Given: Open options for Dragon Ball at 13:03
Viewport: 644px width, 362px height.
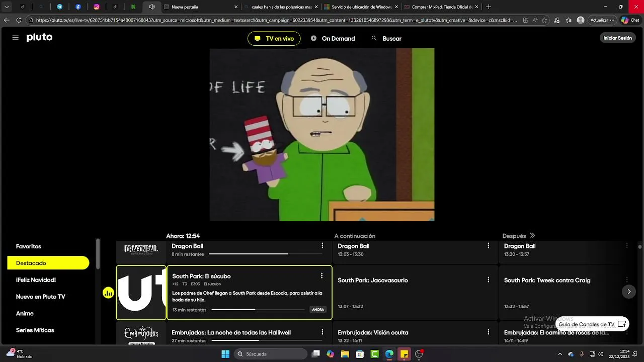Looking at the screenshot, I should [x=488, y=246].
